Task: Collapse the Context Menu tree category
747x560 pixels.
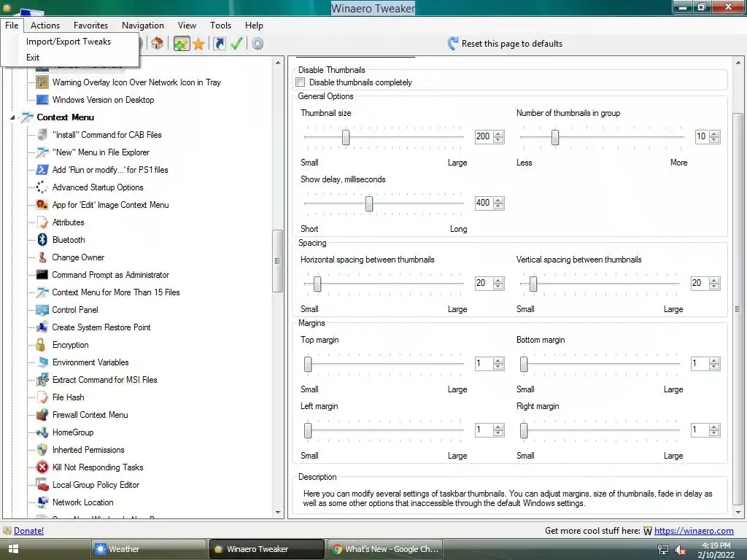Action: pyautogui.click(x=13, y=117)
